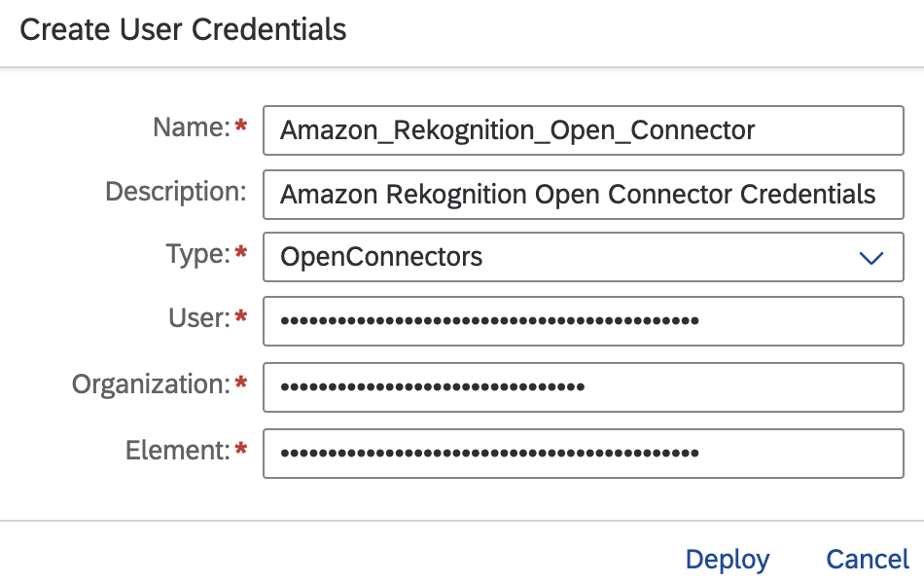This screenshot has width=924, height=584.
Task: Cancel the Create User Credentials dialog
Action: tap(868, 560)
